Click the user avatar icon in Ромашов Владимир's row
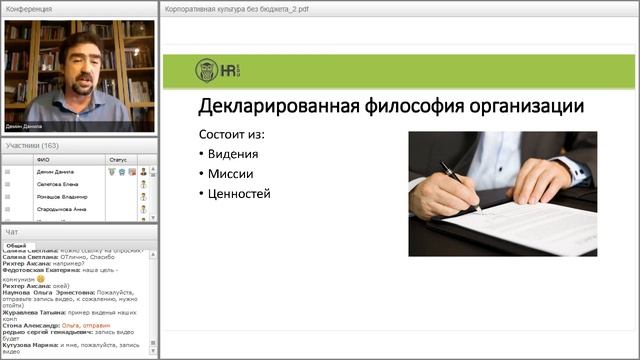The image size is (640, 360). point(143,197)
